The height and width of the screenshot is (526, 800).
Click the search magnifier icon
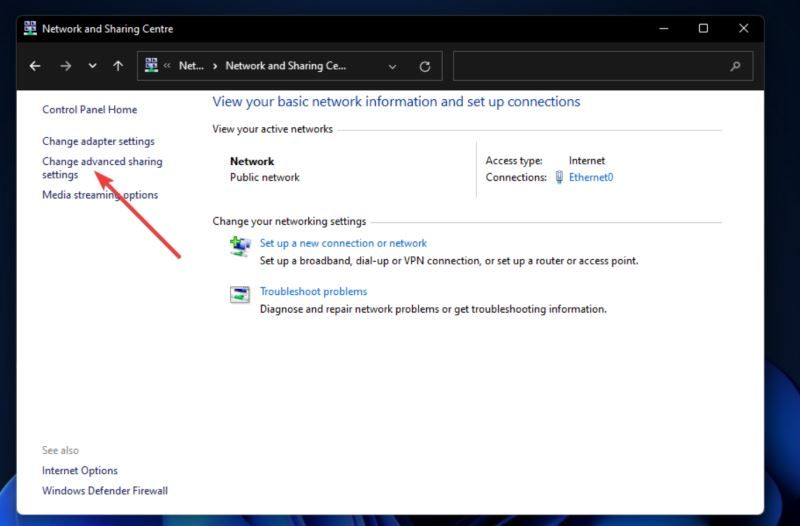click(736, 66)
